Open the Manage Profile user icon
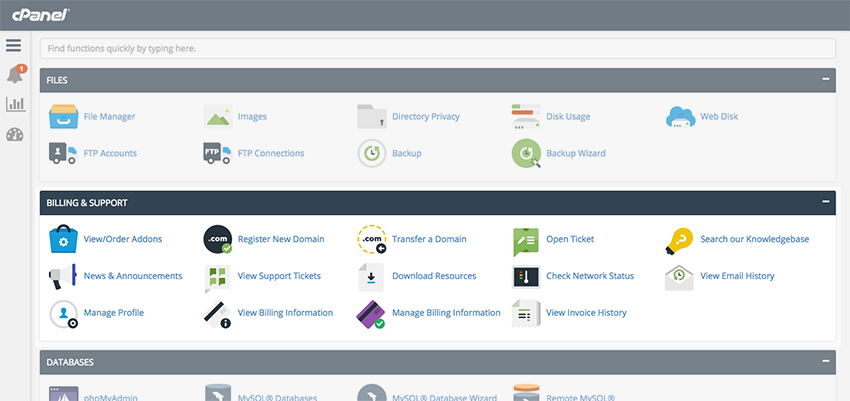Viewport: 850px width, 401px height. click(x=63, y=314)
